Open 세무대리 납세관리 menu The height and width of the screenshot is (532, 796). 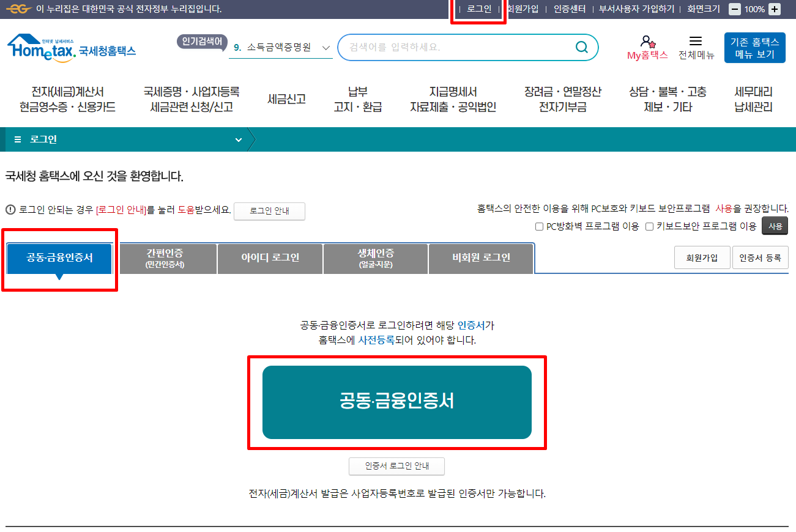point(754,100)
